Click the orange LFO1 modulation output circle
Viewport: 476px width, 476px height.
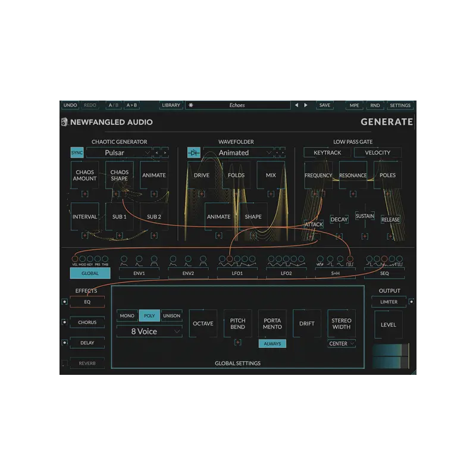[230, 259]
